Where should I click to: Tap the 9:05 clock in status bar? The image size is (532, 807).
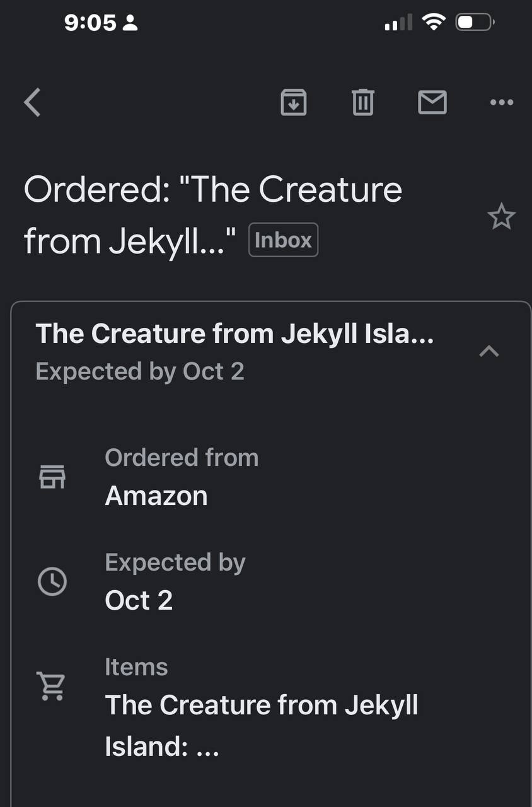pos(90,23)
